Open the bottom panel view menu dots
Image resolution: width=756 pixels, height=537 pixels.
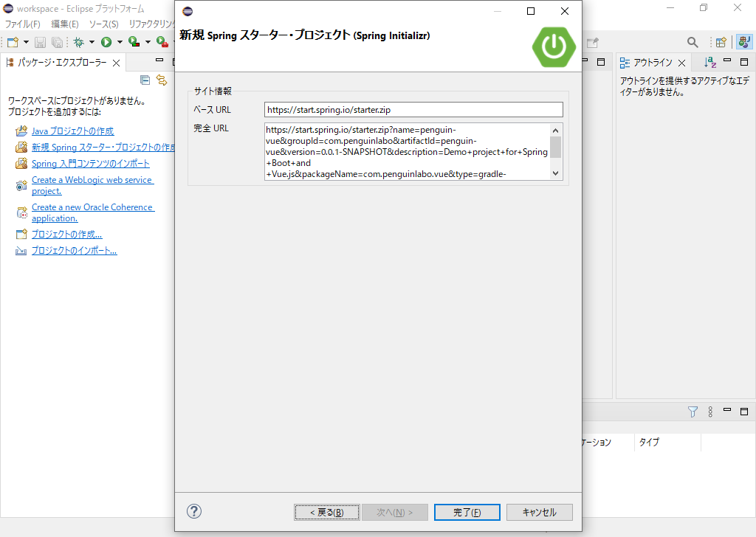(x=710, y=412)
